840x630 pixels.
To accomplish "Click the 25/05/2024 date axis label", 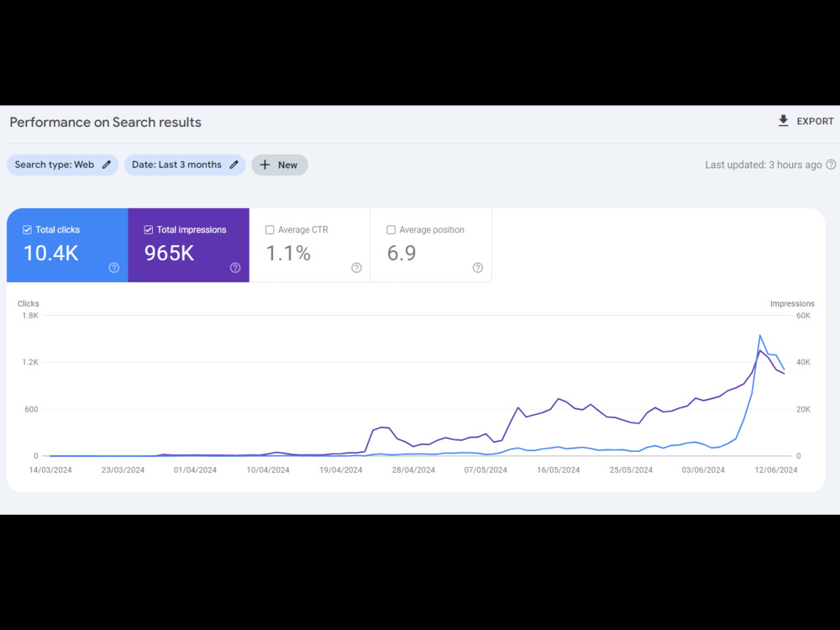I will point(631,470).
